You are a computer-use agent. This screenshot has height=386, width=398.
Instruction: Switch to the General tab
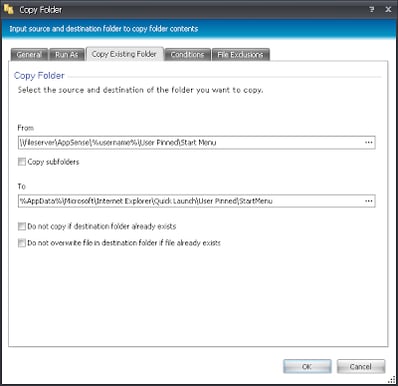(x=29, y=55)
